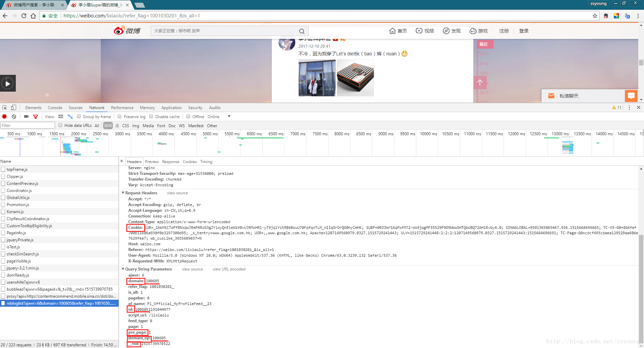
Task: Check the Offline checkbox
Action: [x=188, y=116]
